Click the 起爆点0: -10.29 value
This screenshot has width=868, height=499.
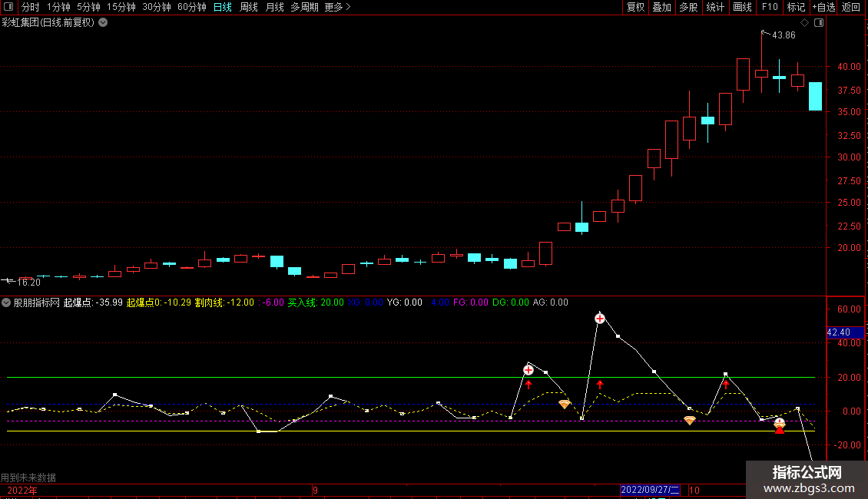pyautogui.click(x=159, y=302)
